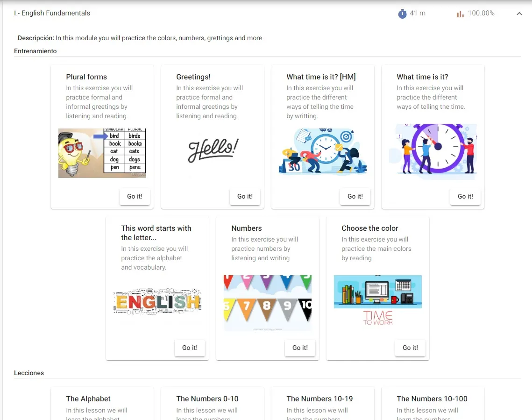
Task: Start the What time is it? [HM] exercise
Action: 355,197
